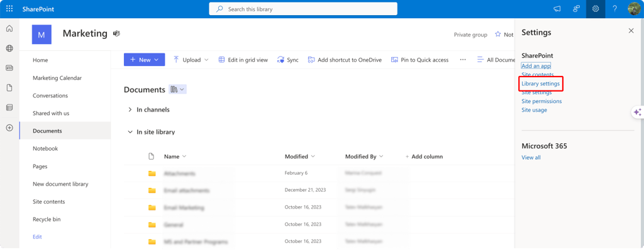Click the General folder icon

pyautogui.click(x=152, y=224)
